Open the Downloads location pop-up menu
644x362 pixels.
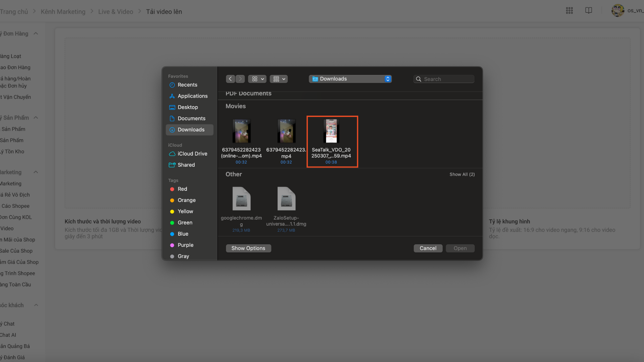pos(350,79)
